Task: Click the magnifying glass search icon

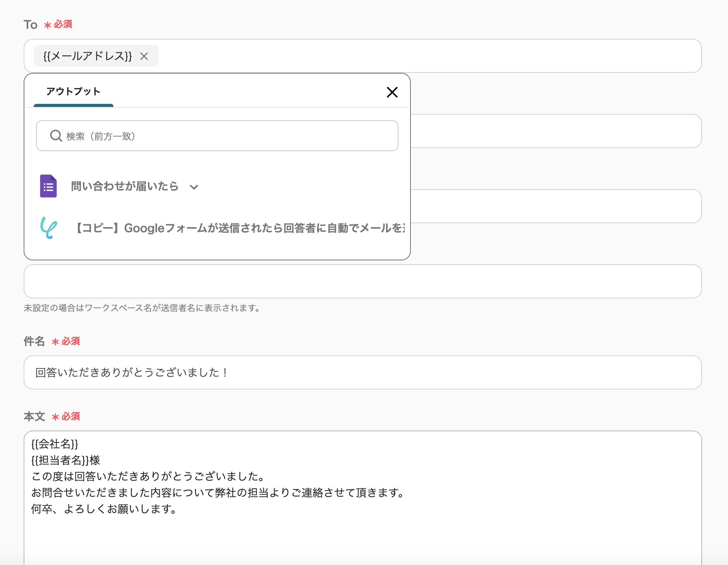Action: (x=56, y=136)
